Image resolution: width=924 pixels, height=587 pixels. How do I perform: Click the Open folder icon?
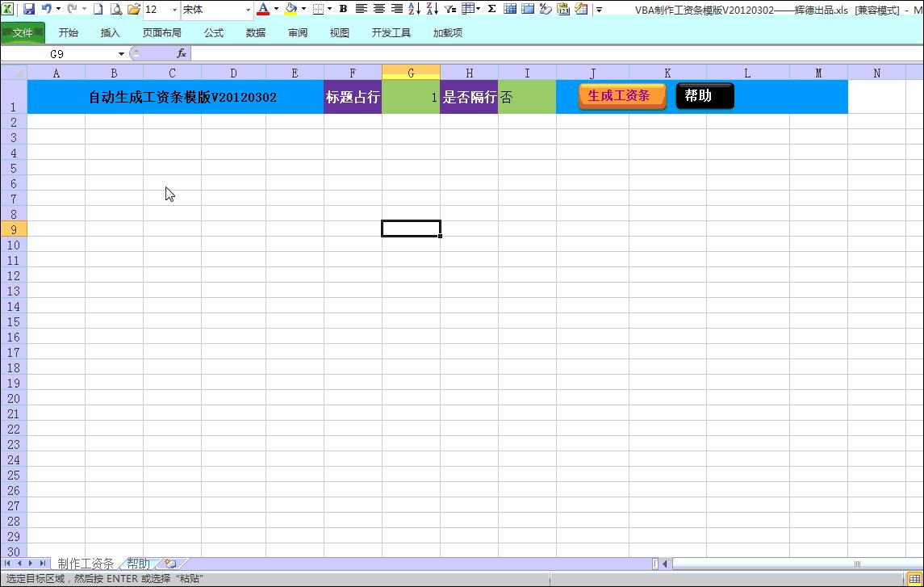pyautogui.click(x=133, y=9)
